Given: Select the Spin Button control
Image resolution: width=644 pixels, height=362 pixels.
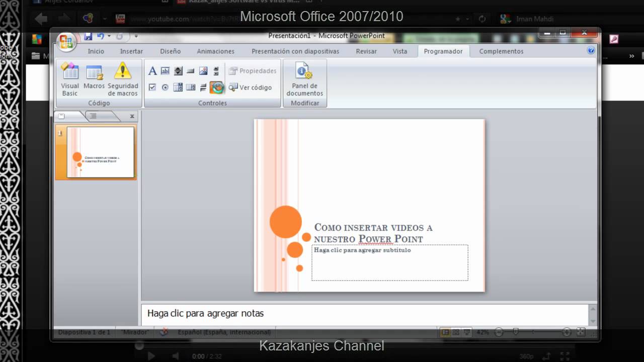Looking at the screenshot, I should [178, 71].
